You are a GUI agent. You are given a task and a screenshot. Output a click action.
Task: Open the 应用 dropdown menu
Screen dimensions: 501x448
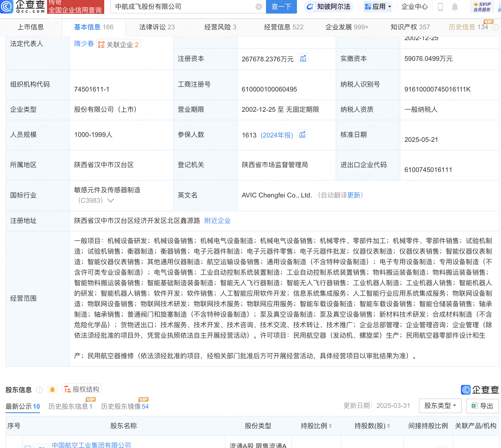click(378, 7)
